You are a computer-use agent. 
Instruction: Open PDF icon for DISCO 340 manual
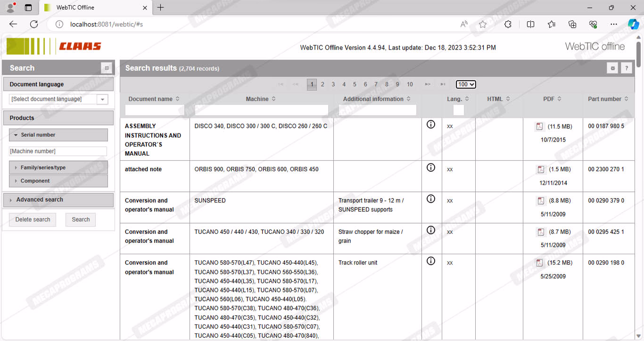point(539,126)
